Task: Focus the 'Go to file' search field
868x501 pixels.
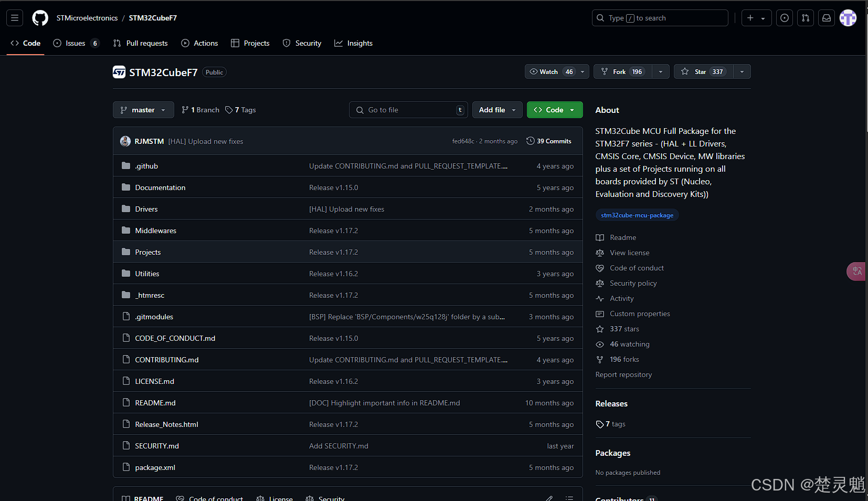Action: pyautogui.click(x=408, y=110)
